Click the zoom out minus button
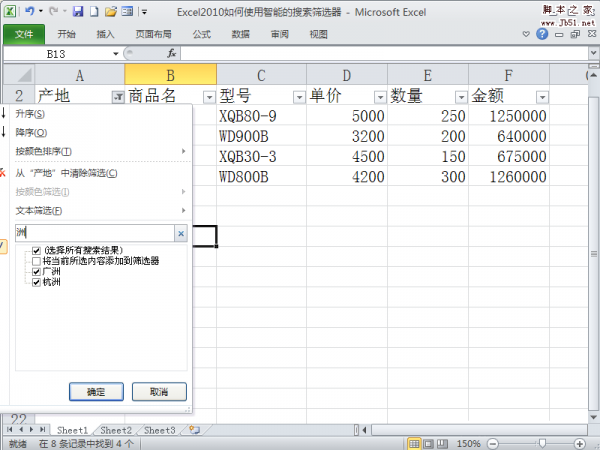The width and height of the screenshot is (600, 450). pyautogui.click(x=493, y=444)
